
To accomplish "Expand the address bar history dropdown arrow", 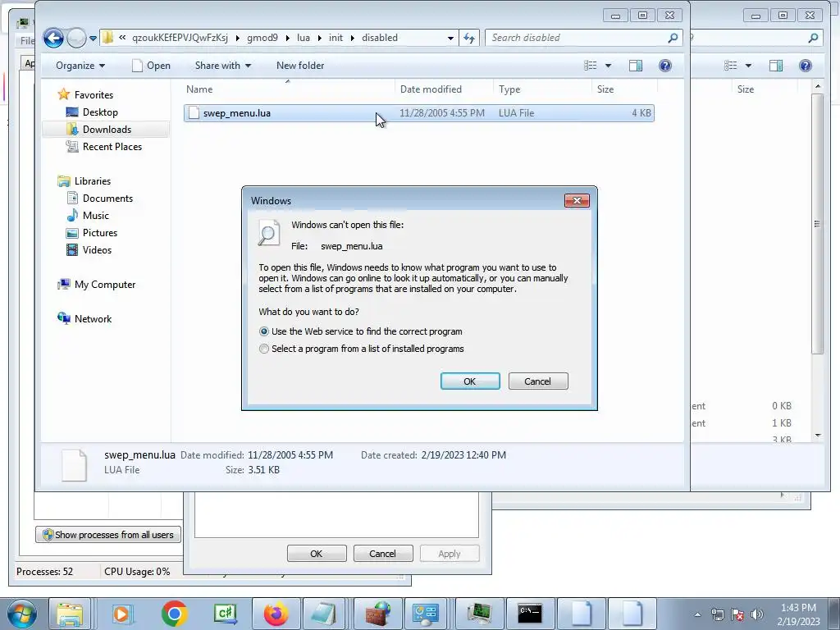I will point(450,38).
